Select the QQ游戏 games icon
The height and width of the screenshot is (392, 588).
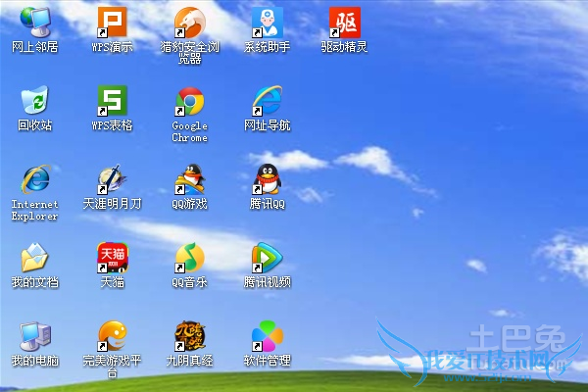189,179
